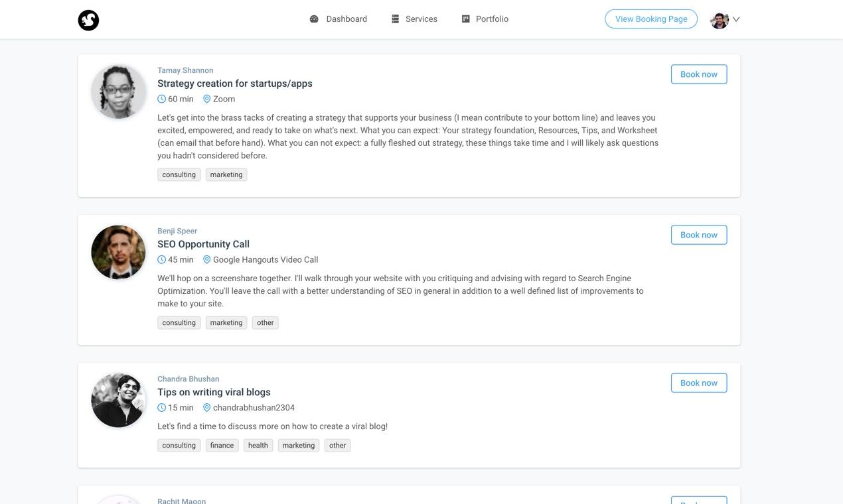Click Tamay Shannon's profile photo

click(118, 92)
